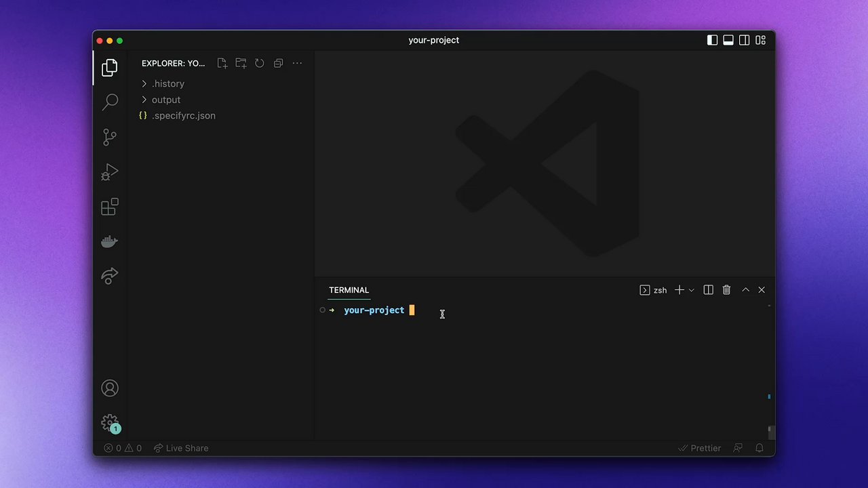Click the your-project window title
Image resolution: width=868 pixels, height=488 pixels.
point(434,40)
